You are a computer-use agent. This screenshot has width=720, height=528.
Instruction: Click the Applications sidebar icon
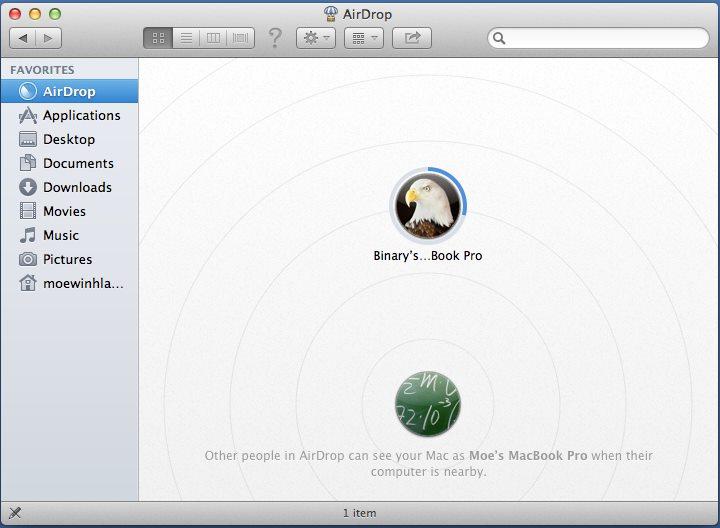pos(28,116)
